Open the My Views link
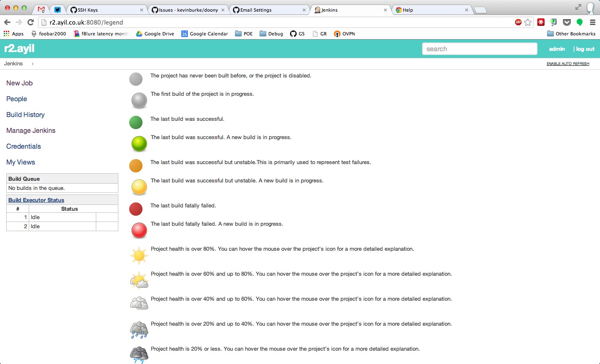600x364 pixels. (21, 162)
